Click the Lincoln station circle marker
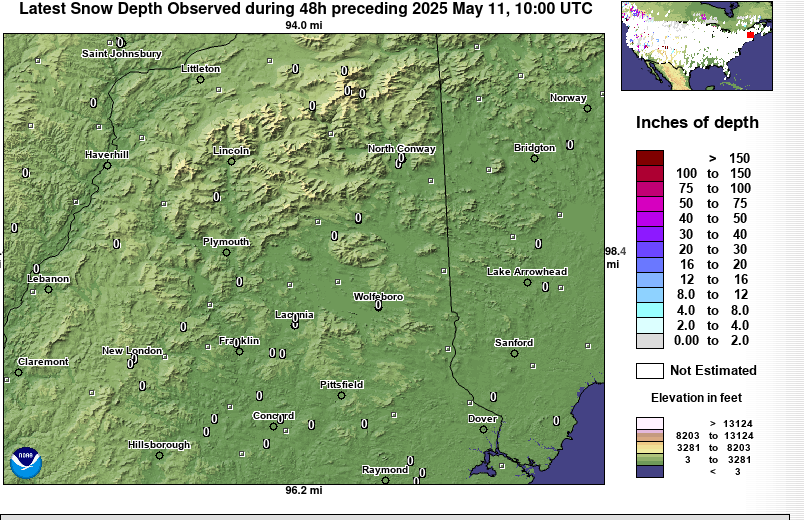Viewport: 804px width, 520px height. click(231, 162)
